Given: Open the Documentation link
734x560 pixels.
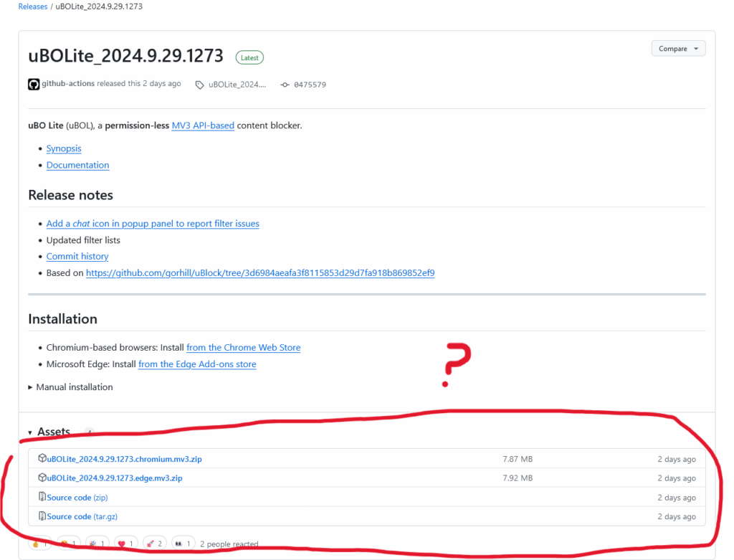Looking at the screenshot, I should 77,166.
